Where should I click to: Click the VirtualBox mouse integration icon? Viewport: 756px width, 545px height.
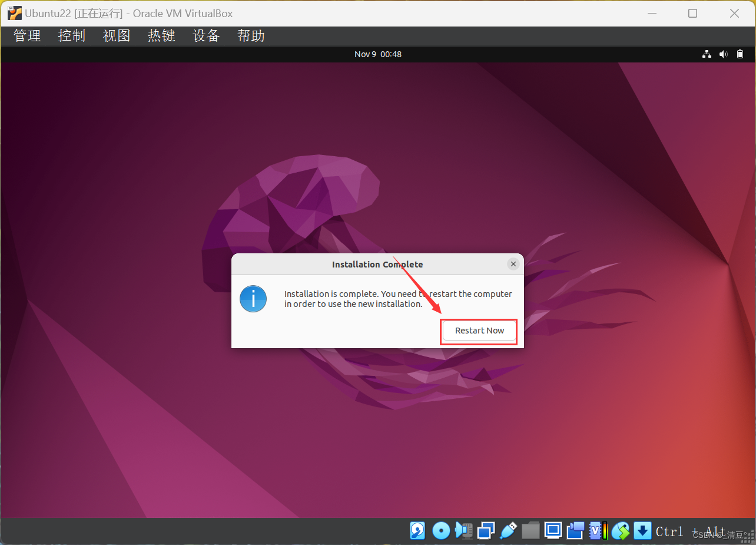click(x=621, y=531)
